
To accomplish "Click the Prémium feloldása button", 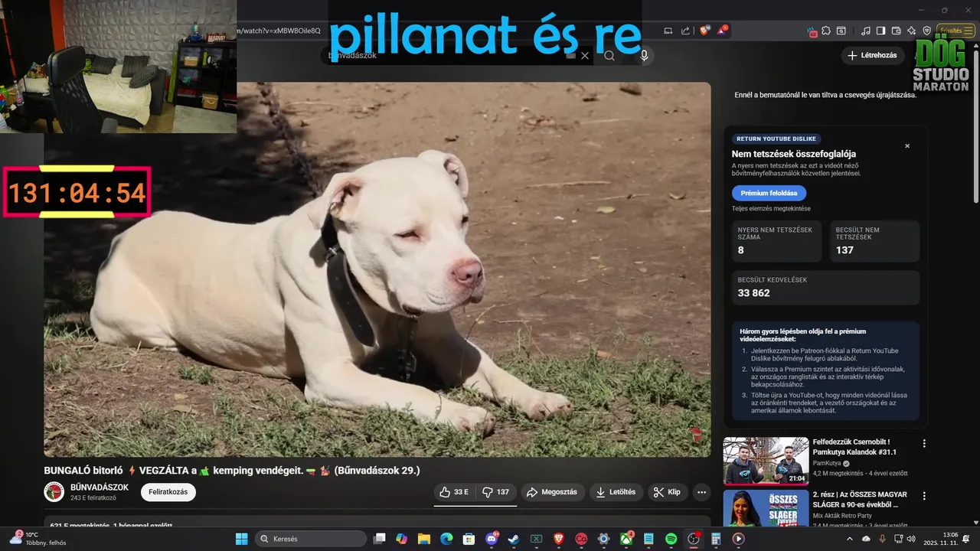I will click(769, 193).
